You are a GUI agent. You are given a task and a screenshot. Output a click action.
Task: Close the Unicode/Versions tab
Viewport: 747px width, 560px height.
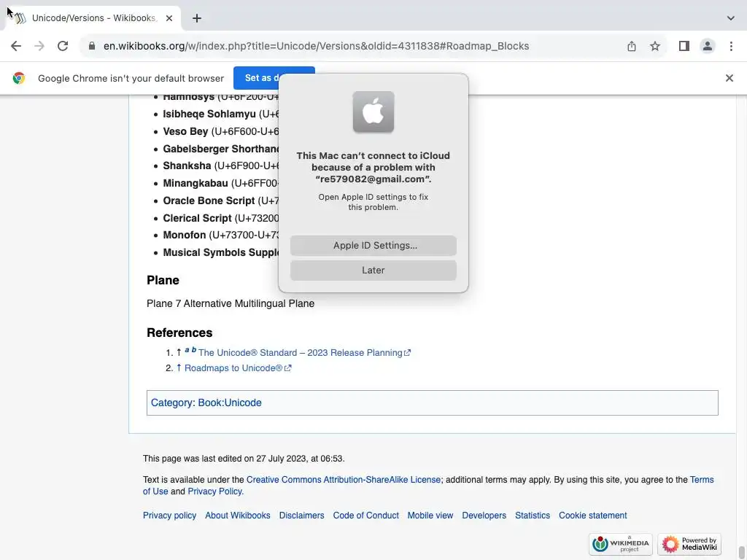(169, 18)
